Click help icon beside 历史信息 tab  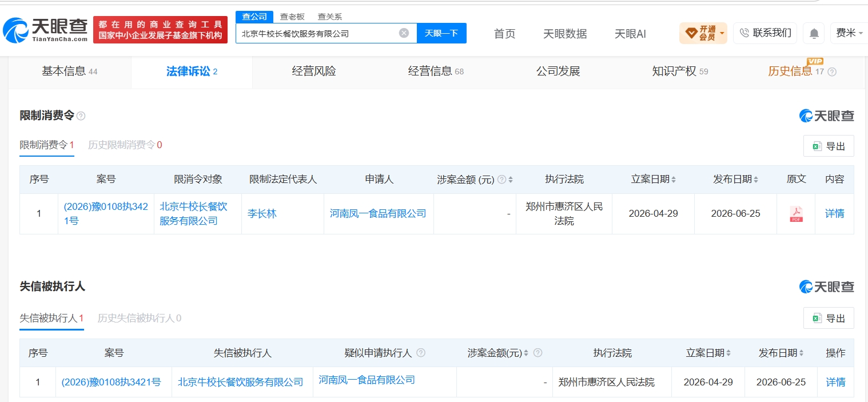click(x=832, y=72)
